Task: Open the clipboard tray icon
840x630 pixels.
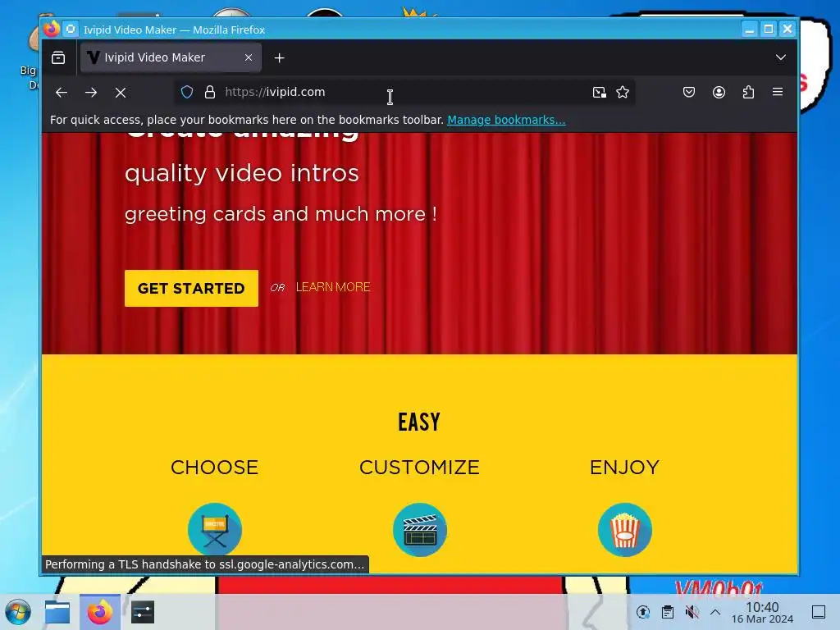Action: (x=668, y=612)
